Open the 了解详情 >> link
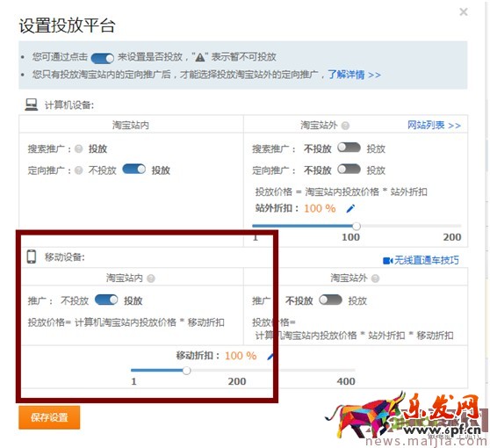Viewport: 490px width, 448px height. point(354,75)
